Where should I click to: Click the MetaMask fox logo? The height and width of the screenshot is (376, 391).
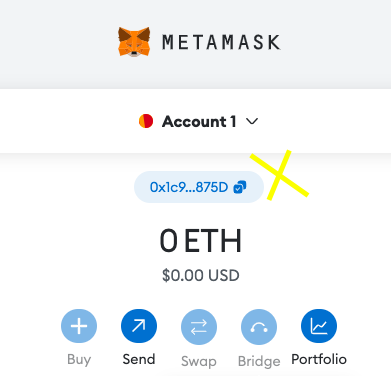(134, 42)
